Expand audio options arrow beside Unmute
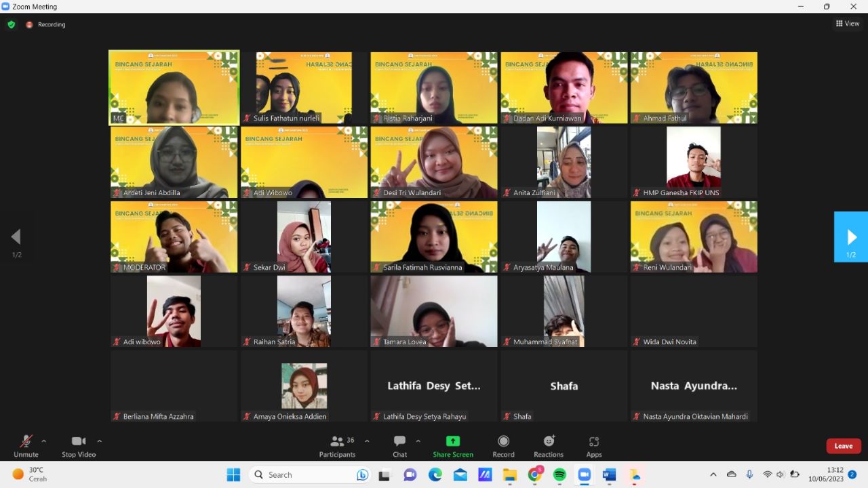The height and width of the screenshot is (488, 868). pyautogui.click(x=44, y=441)
